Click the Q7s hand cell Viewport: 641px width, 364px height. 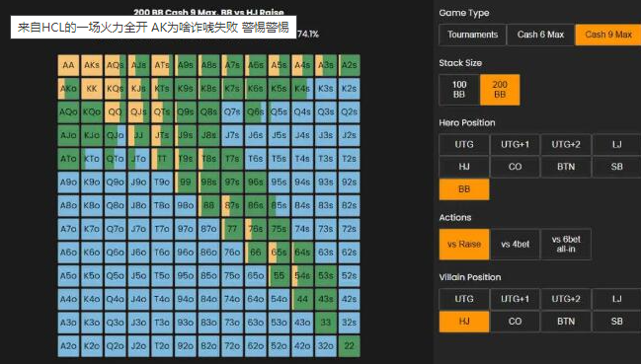coord(232,111)
